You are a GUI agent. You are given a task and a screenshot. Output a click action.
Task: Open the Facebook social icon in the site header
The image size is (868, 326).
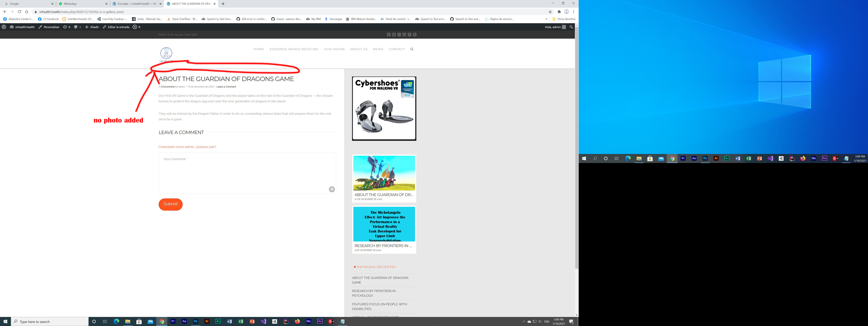click(388, 35)
